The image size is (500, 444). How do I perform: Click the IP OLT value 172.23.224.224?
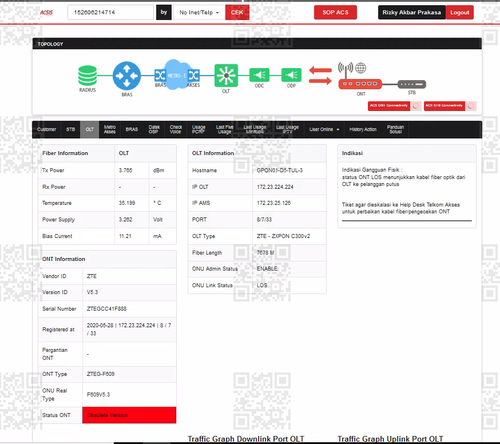(x=275, y=187)
